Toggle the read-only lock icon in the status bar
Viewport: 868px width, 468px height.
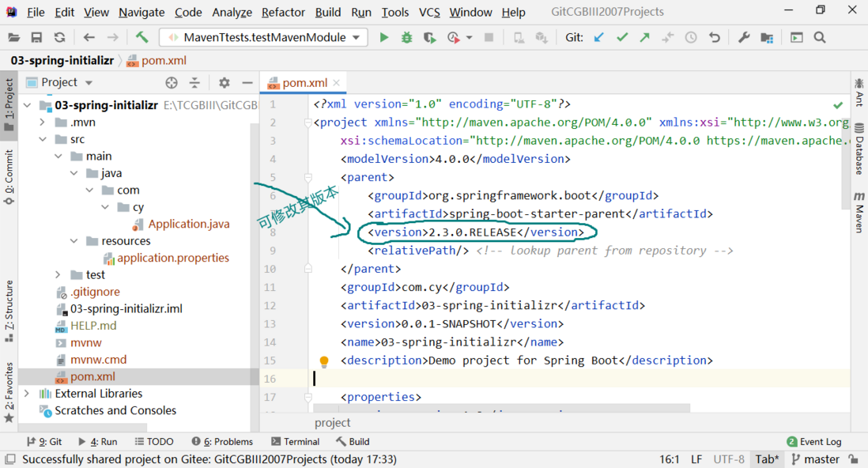(x=854, y=459)
